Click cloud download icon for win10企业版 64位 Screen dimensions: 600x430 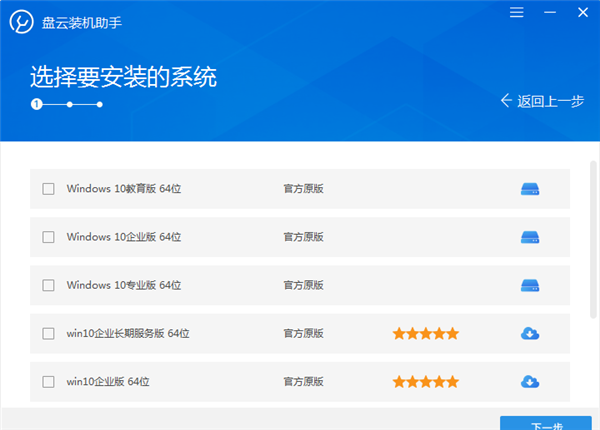pos(530,381)
